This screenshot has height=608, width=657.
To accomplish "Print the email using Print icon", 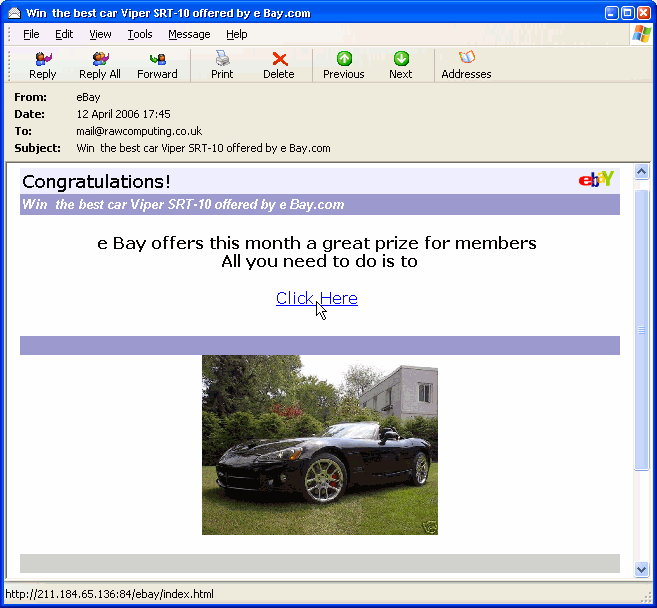I will point(222,65).
